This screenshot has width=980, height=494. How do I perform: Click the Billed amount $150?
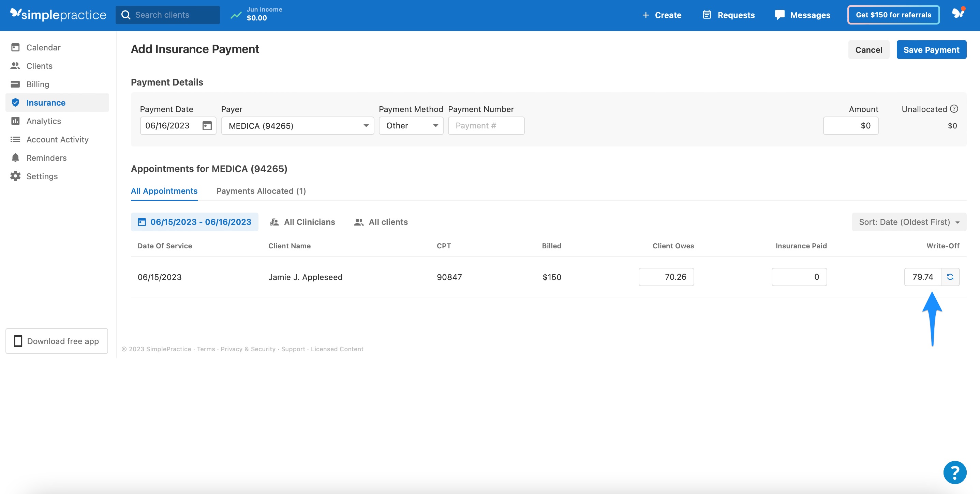552,277
